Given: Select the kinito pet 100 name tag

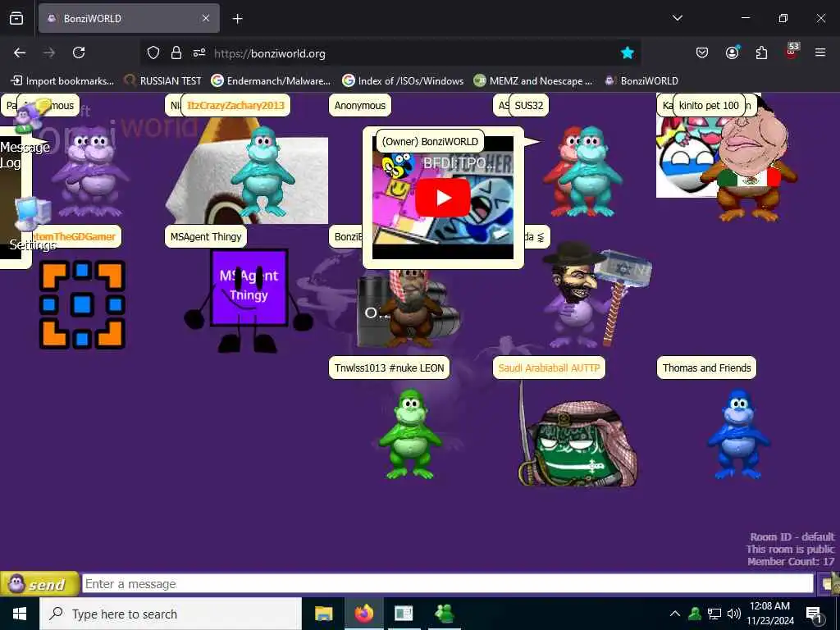Looking at the screenshot, I should tap(709, 105).
